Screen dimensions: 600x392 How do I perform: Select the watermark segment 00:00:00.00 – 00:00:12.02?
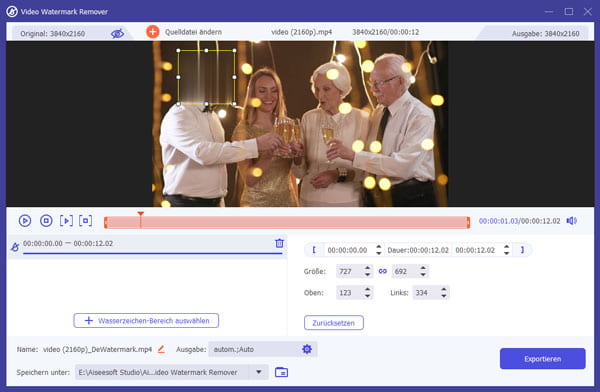[x=147, y=246]
